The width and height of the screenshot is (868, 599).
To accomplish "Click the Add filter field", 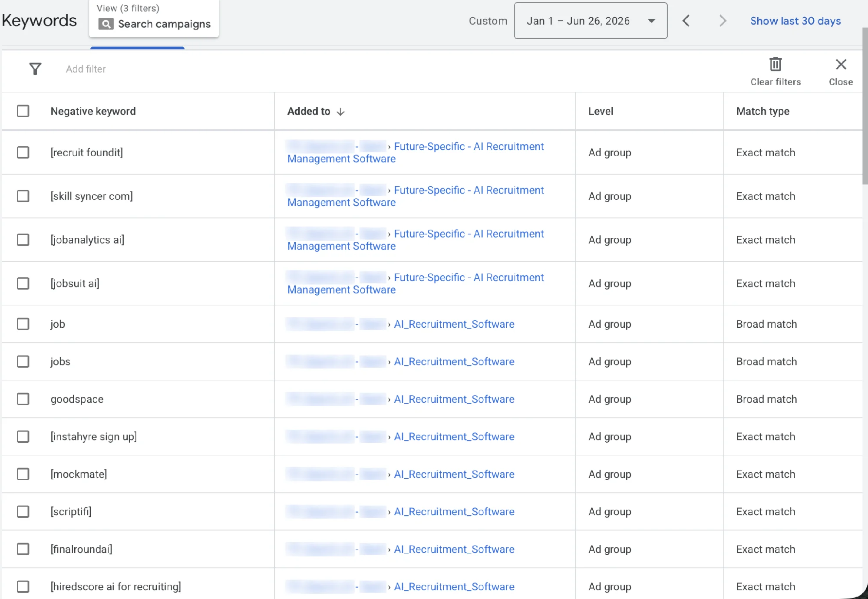I will click(x=86, y=69).
